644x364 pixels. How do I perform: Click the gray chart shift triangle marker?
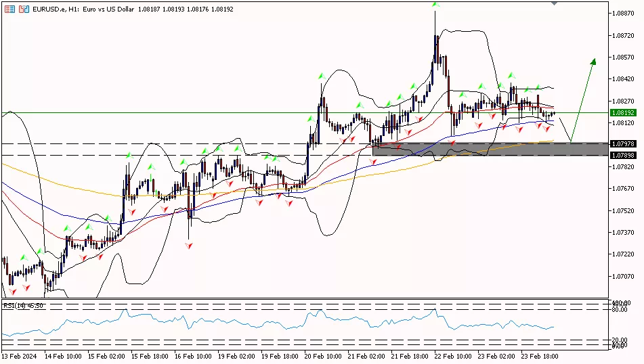tap(555, 3)
